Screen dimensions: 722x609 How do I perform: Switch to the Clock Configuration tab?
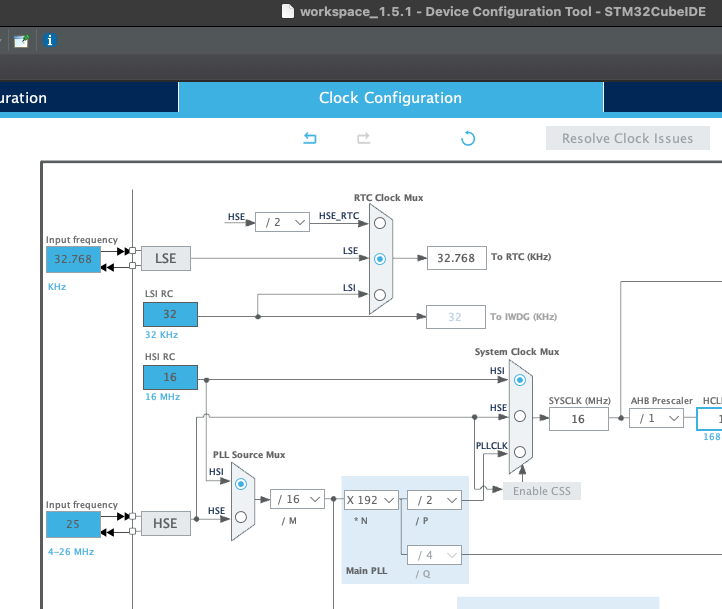[390, 98]
